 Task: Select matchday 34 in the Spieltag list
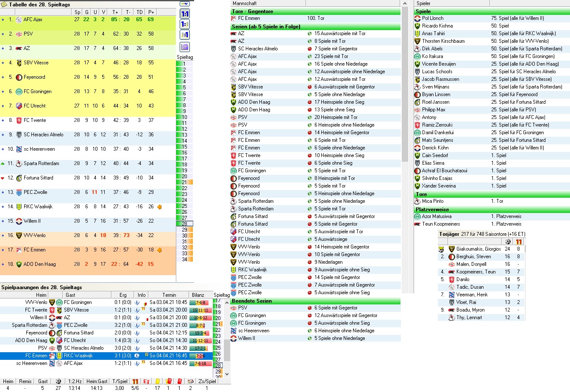184,259
